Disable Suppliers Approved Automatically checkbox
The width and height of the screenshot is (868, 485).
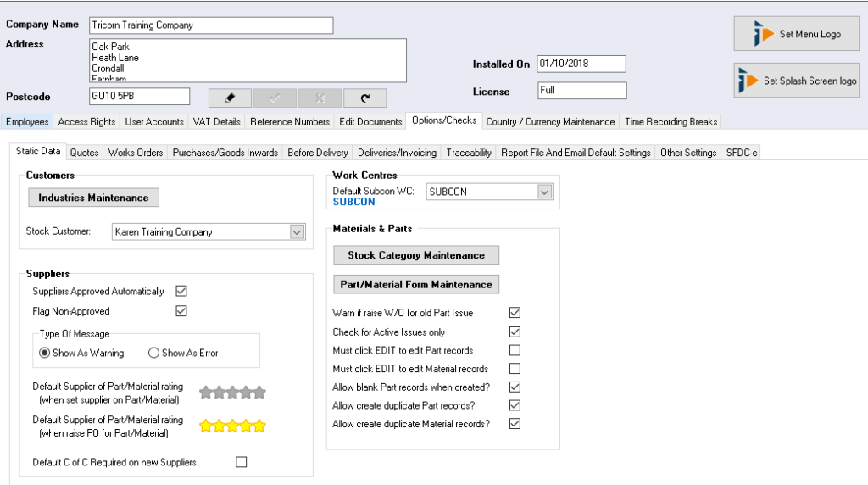click(x=181, y=291)
